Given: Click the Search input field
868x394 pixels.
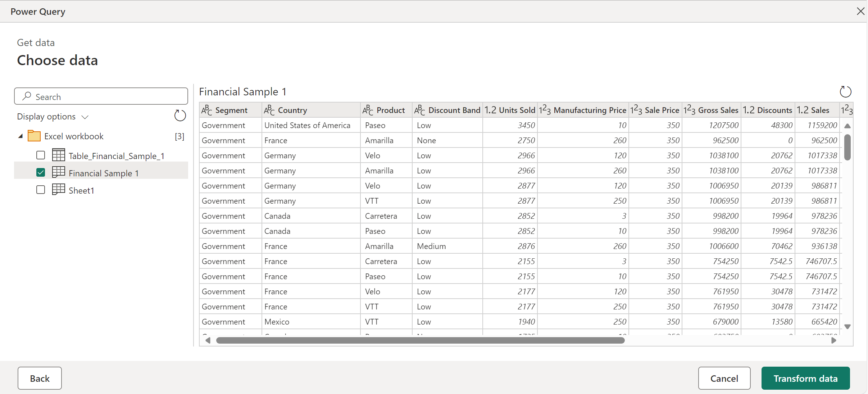Looking at the screenshot, I should pyautogui.click(x=102, y=96).
